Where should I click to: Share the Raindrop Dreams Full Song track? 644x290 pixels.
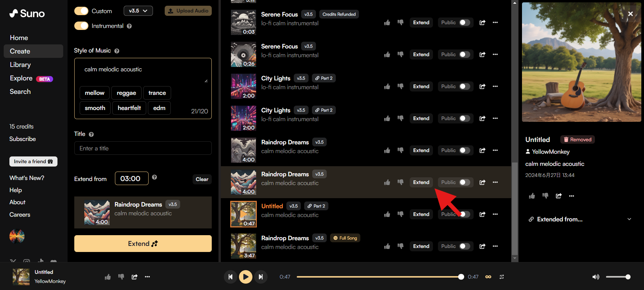[x=482, y=246]
